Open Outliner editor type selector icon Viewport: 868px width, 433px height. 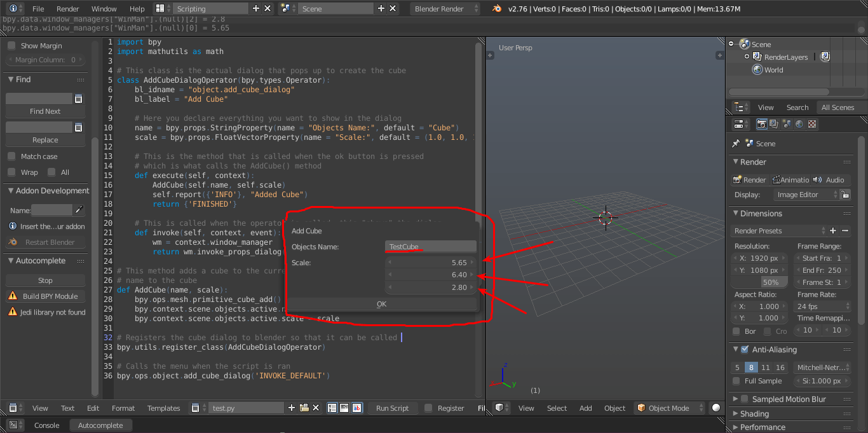741,107
